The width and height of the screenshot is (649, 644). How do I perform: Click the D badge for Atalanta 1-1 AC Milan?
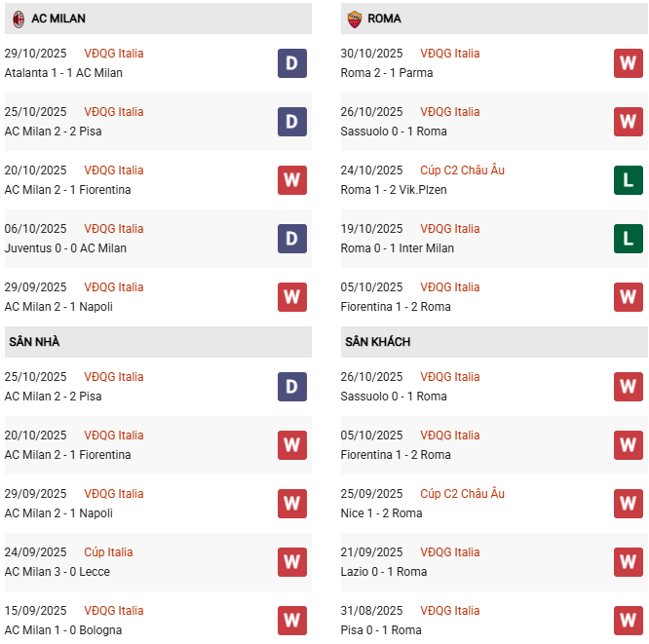coord(292,63)
